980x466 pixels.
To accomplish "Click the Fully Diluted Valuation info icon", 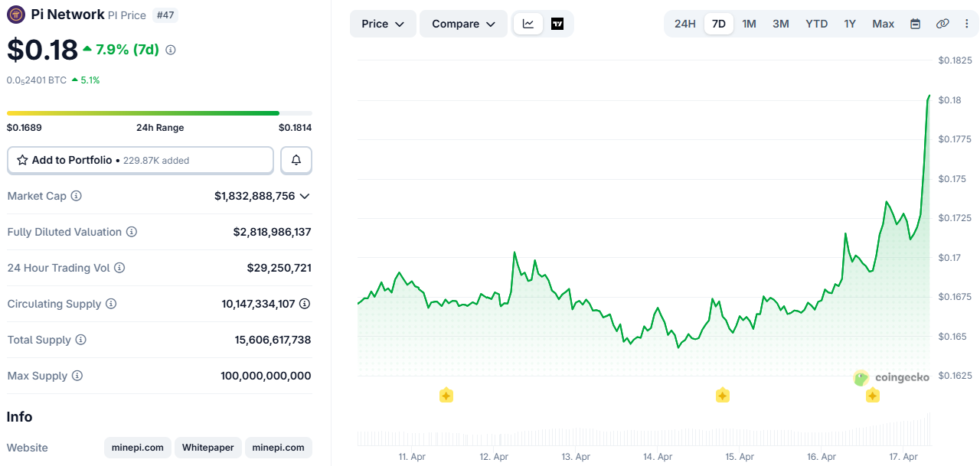I will tap(130, 232).
